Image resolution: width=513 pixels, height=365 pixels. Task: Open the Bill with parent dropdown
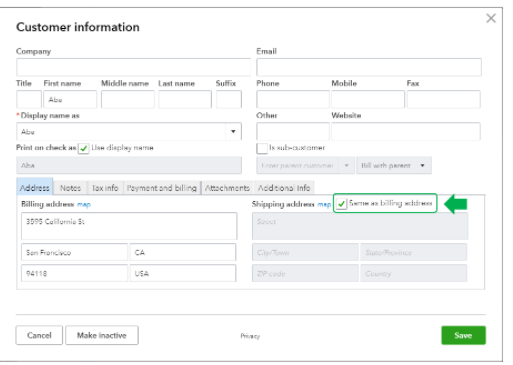click(394, 165)
